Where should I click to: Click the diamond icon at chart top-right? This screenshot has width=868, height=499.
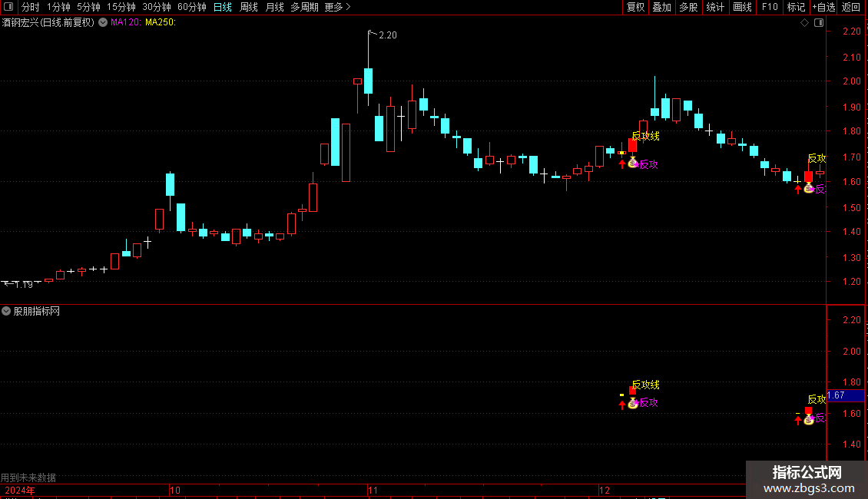805,23
